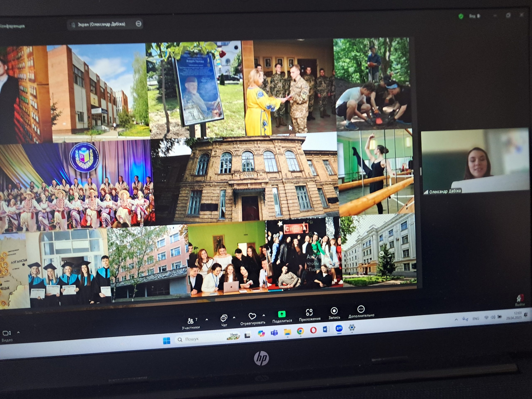Open the Приложения apps menu
Image resolution: width=532 pixels, height=399 pixels.
coord(309,315)
